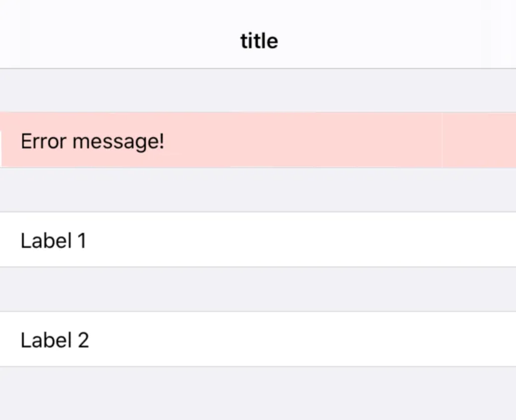Tap the "Error message!" text
The width and height of the screenshot is (516, 420).
[92, 141]
